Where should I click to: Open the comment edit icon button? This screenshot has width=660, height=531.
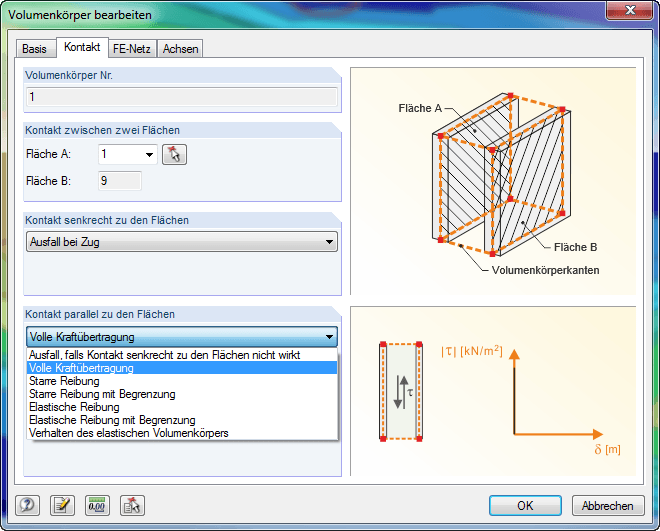62,505
